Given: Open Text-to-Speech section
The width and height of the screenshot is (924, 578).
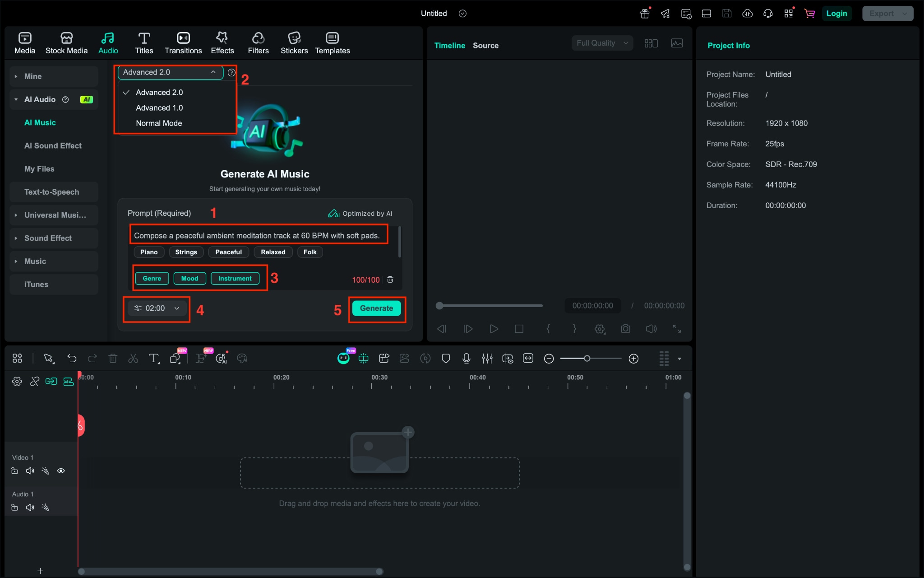Looking at the screenshot, I should tap(54, 192).
